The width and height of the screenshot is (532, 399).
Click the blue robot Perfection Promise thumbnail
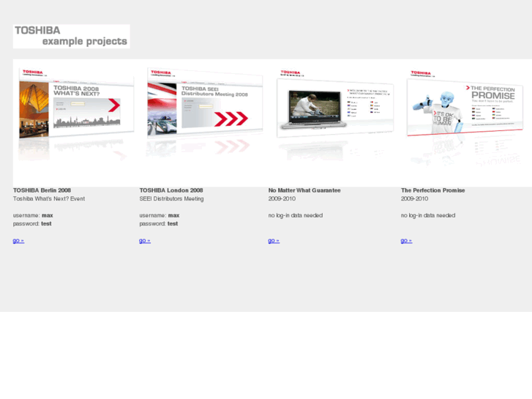coord(465,103)
